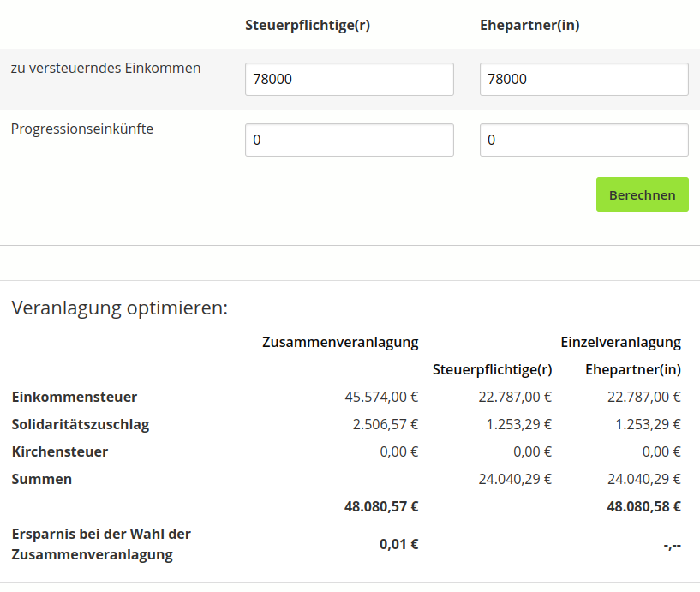
Task: Click the "Ersparnis bei der Wahl der Zusammenveranlagung" label
Action: (101, 544)
